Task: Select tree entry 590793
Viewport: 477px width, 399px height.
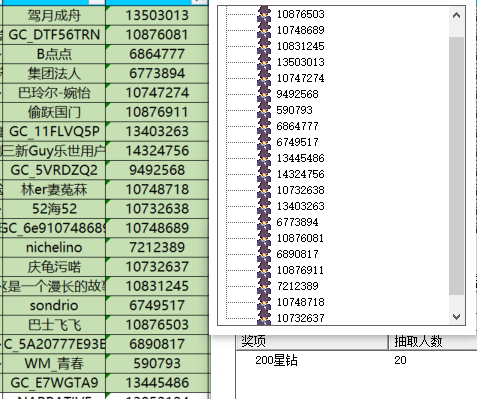Action: click(x=294, y=110)
